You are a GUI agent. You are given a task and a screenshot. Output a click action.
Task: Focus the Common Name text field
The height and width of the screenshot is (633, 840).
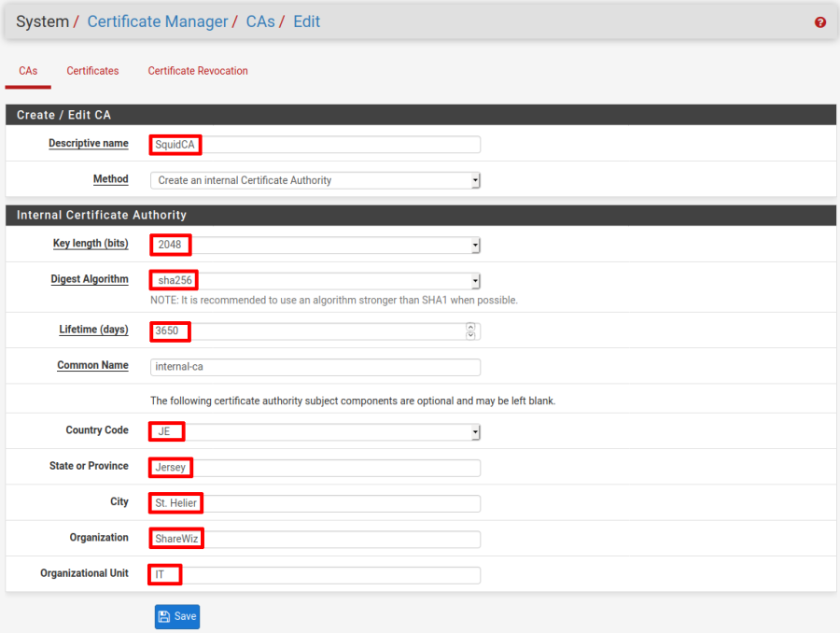point(315,367)
